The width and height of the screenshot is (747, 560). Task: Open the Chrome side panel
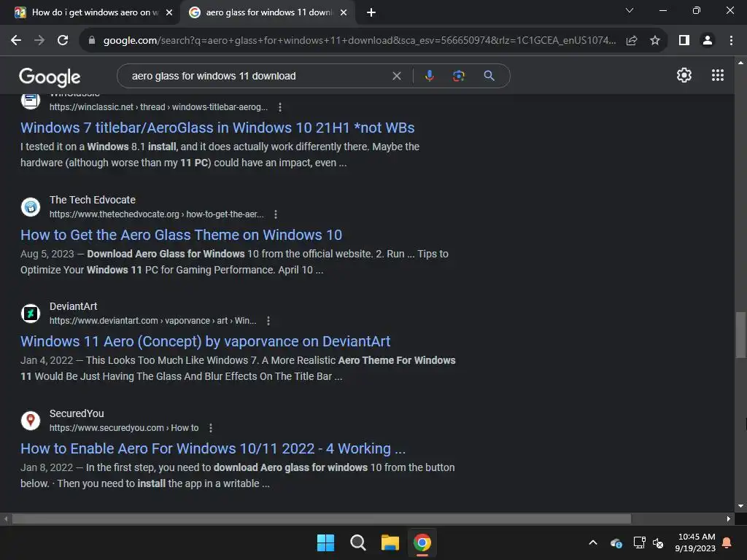(x=684, y=41)
